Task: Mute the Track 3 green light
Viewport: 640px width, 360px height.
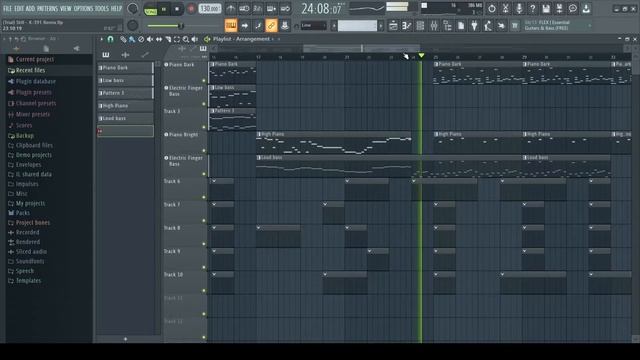Action: click(204, 127)
